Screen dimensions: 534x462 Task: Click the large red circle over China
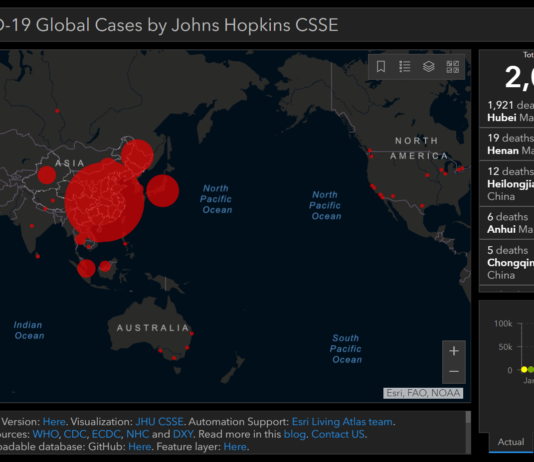tap(104, 202)
